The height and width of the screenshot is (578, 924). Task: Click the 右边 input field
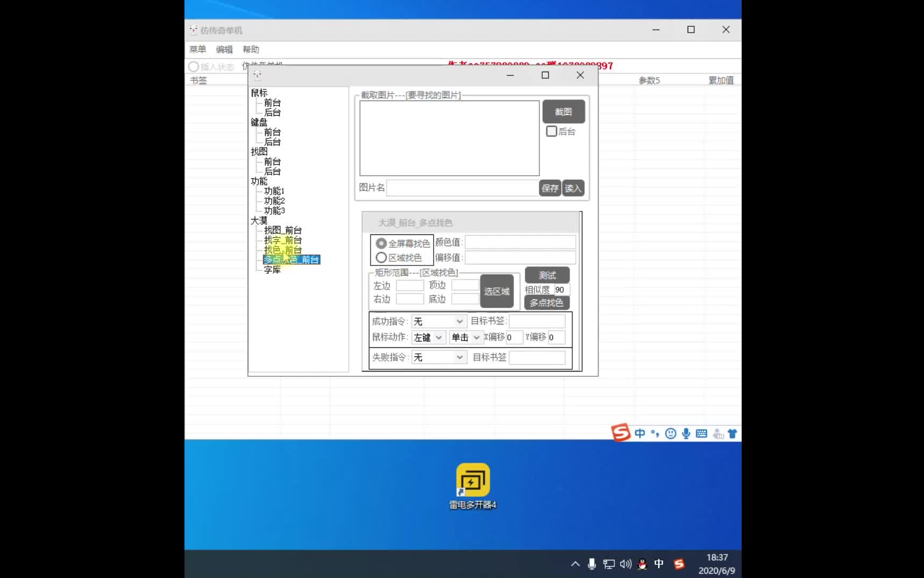click(410, 299)
